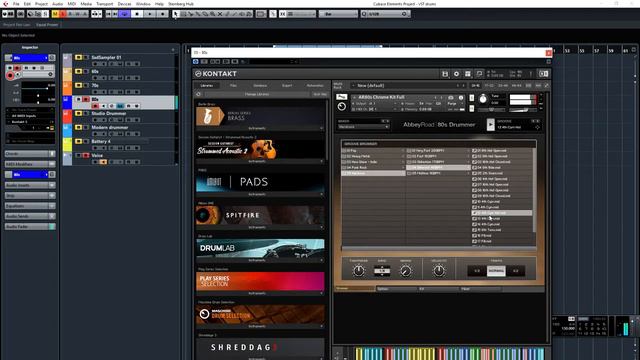640x360 pixels.
Task: Click the transport Play button
Action: tap(150, 14)
